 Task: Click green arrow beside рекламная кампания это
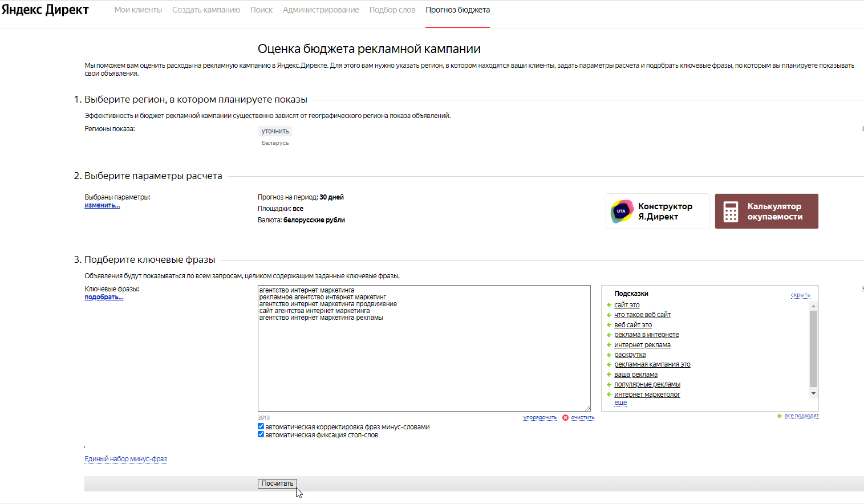tap(609, 364)
